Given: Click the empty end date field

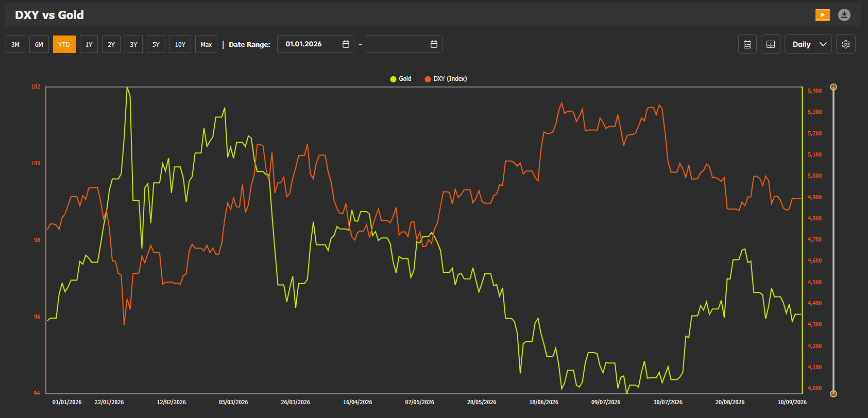Looking at the screenshot, I should (x=404, y=44).
